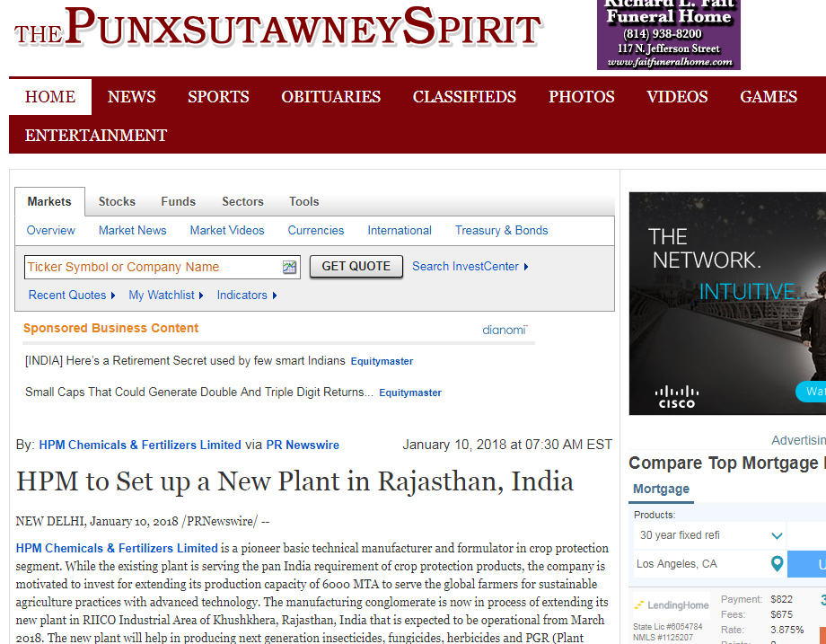
Task: Open the CLASSIFIEDS section
Action: pos(465,97)
